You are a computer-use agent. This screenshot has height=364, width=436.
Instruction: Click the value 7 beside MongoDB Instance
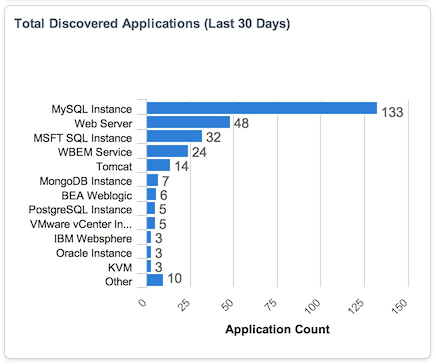[166, 181]
